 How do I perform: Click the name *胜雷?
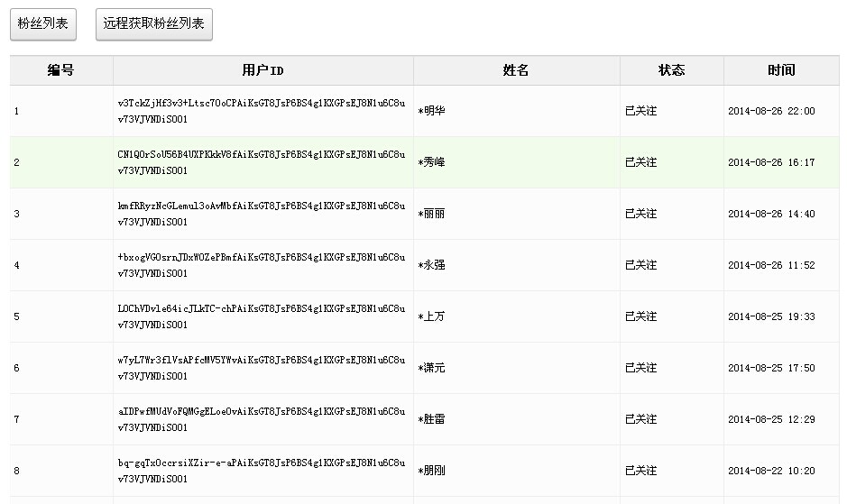(x=431, y=419)
